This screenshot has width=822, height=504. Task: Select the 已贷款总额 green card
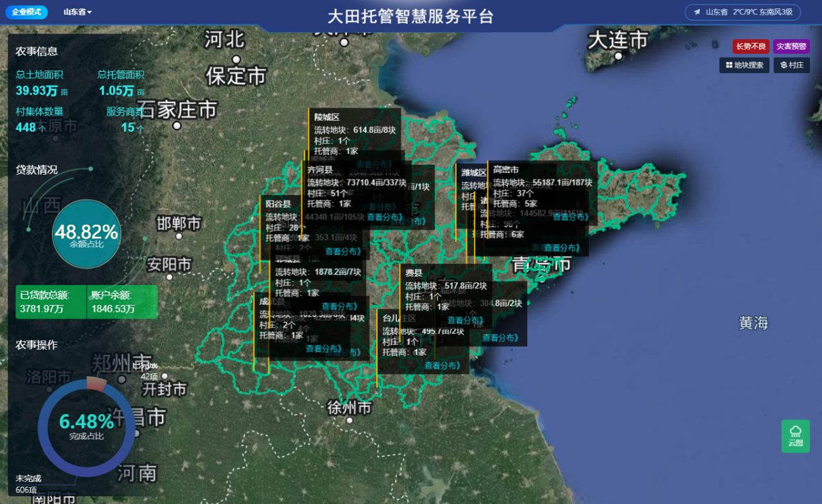coord(50,302)
